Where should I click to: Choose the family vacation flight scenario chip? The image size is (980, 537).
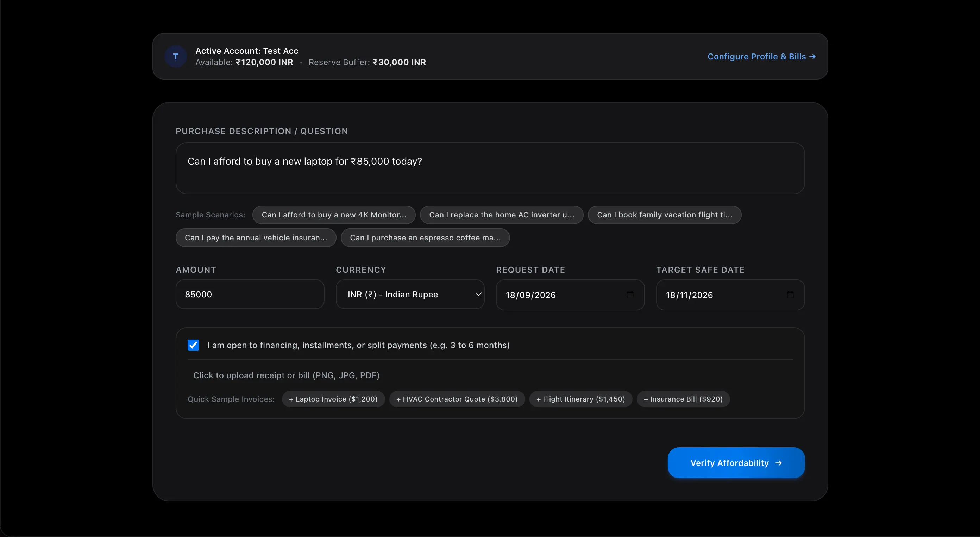(664, 215)
